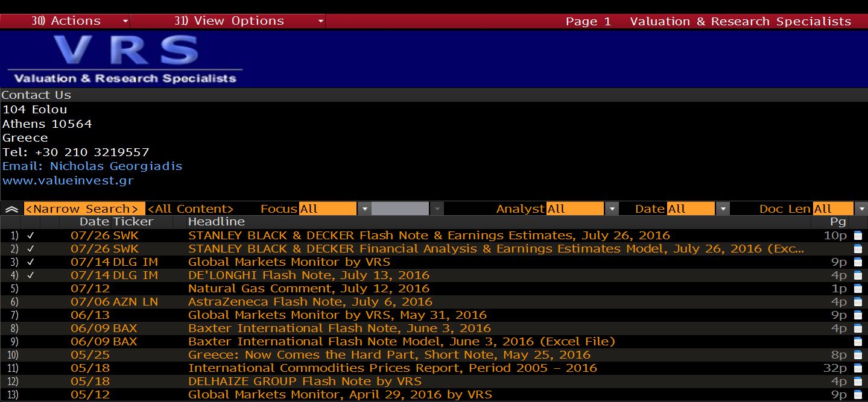Open Global Markets Monitor by VRS, May 31 headline
This screenshot has height=402, width=868.
[337, 315]
